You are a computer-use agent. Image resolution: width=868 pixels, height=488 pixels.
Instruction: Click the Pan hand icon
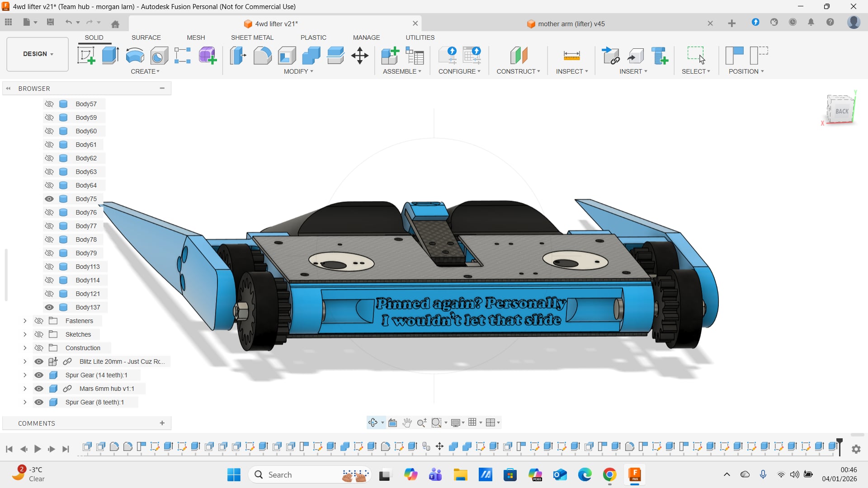pos(407,422)
